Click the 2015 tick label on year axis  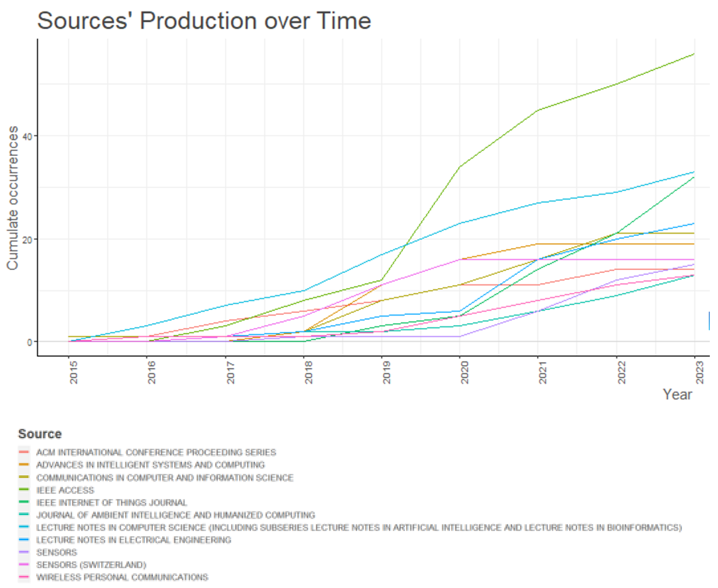(73, 372)
